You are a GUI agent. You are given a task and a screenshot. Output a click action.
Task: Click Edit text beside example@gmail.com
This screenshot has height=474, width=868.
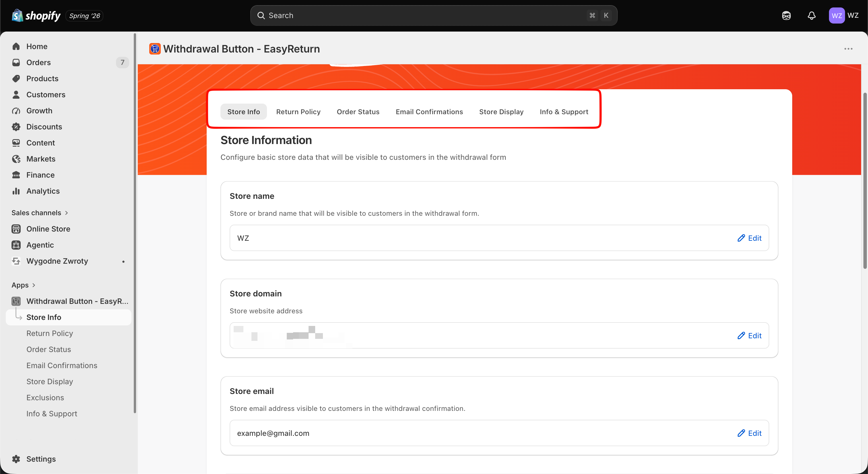pyautogui.click(x=755, y=433)
